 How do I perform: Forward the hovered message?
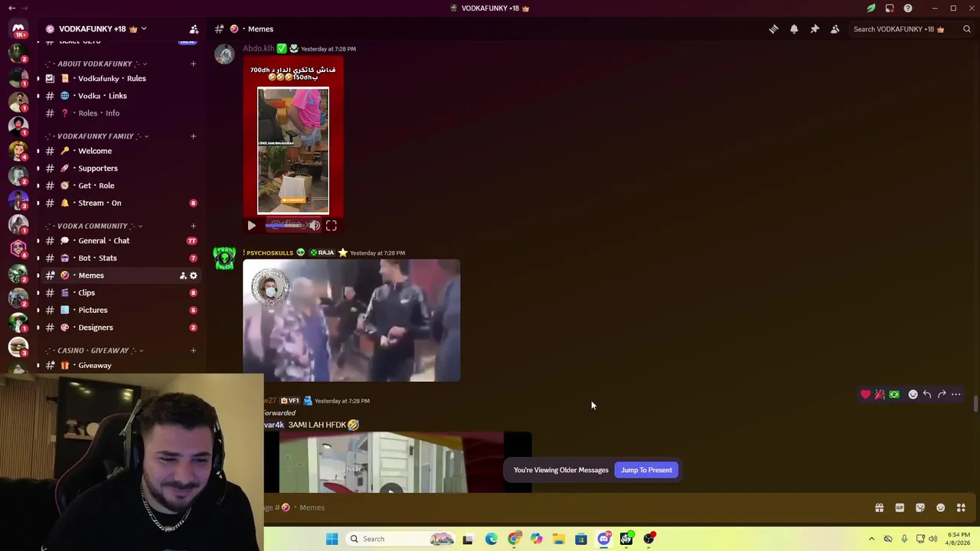942,394
